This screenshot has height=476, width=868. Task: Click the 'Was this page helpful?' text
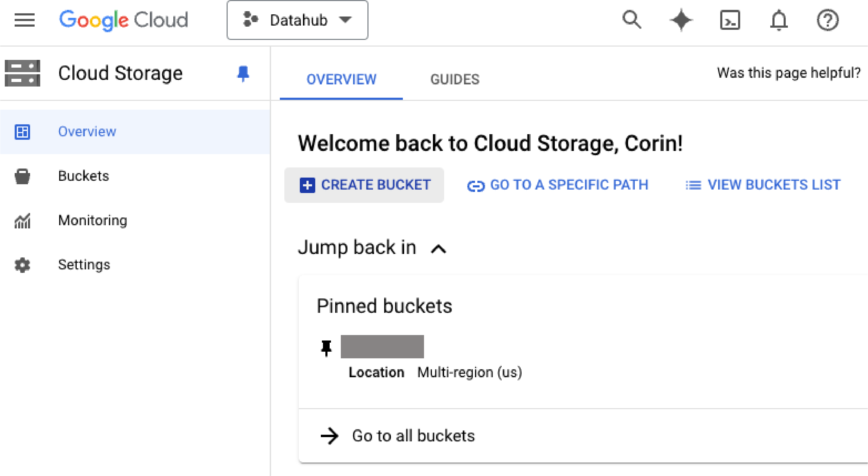pyautogui.click(x=788, y=73)
